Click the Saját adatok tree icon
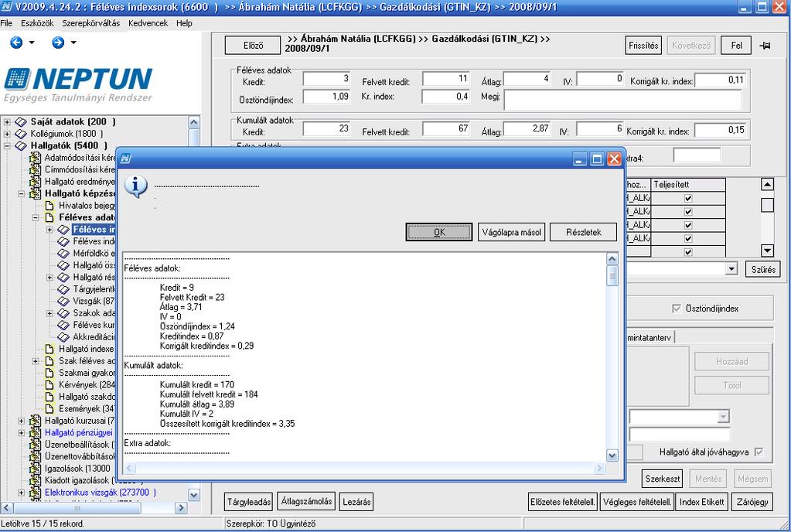The image size is (791, 532). (x=21, y=122)
